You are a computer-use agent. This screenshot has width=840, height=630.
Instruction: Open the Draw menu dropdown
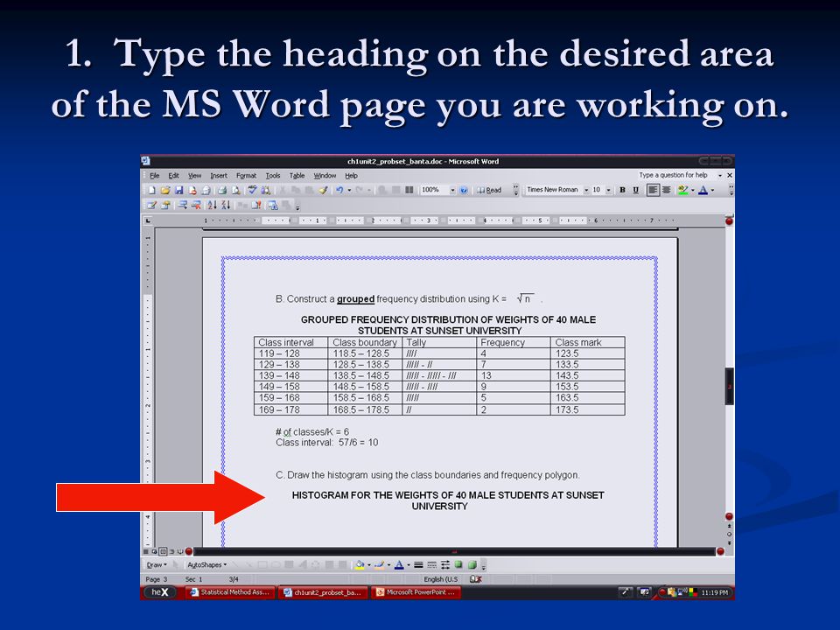pos(157,564)
